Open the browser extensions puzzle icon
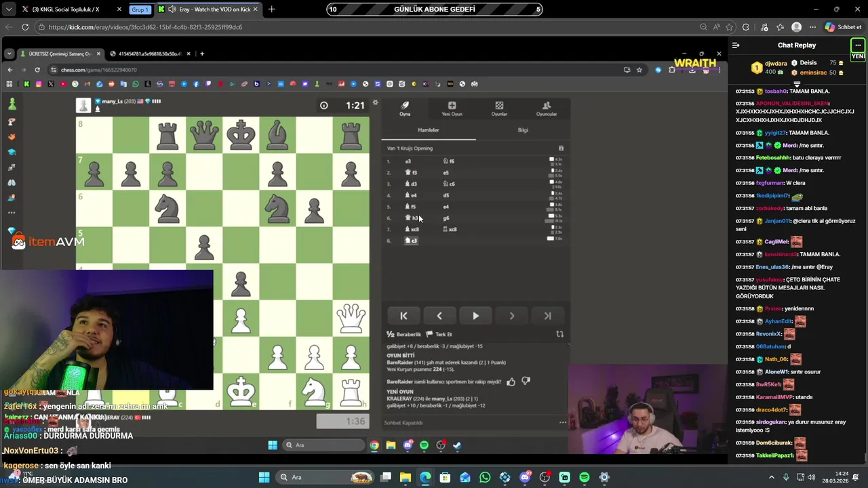Screen dimensions: 868x488 pyautogui.click(x=746, y=27)
